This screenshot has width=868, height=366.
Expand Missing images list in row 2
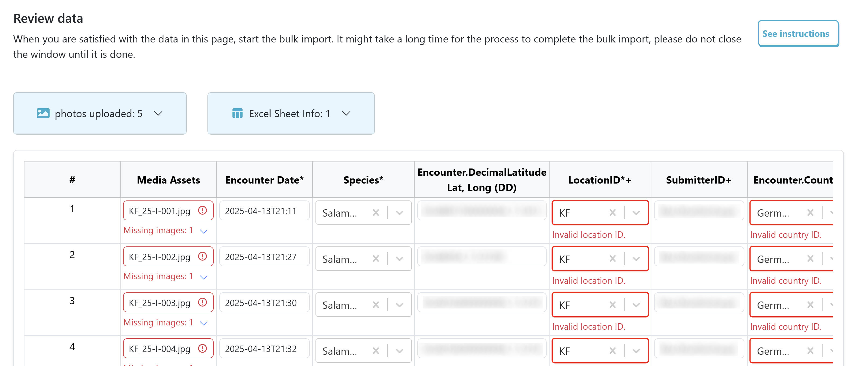point(203,277)
